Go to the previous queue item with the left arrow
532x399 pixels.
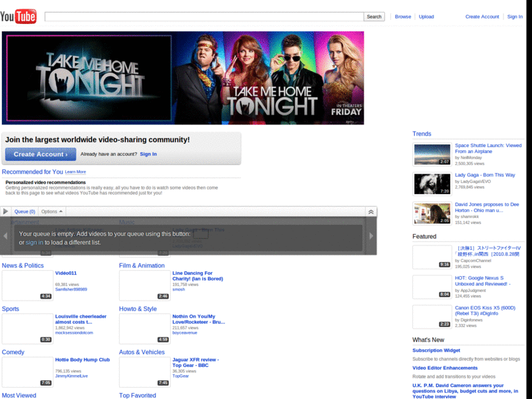[x=5, y=236]
